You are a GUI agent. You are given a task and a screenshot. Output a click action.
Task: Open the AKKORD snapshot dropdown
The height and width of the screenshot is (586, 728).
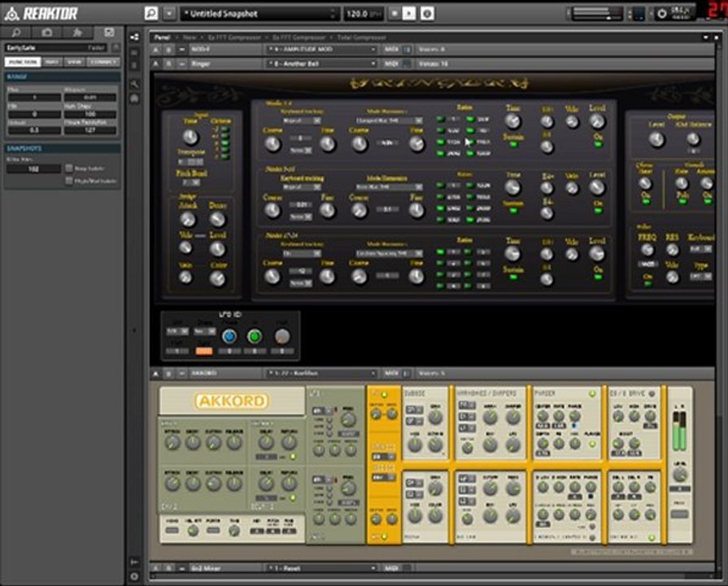click(x=320, y=373)
